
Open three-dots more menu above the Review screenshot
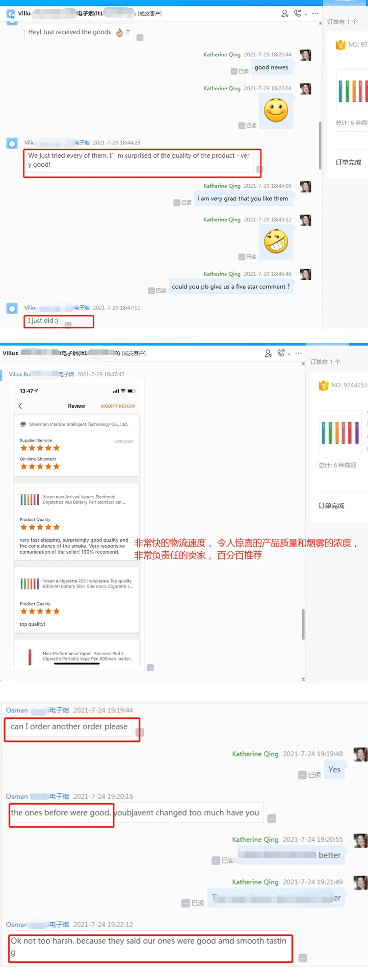coord(298,353)
